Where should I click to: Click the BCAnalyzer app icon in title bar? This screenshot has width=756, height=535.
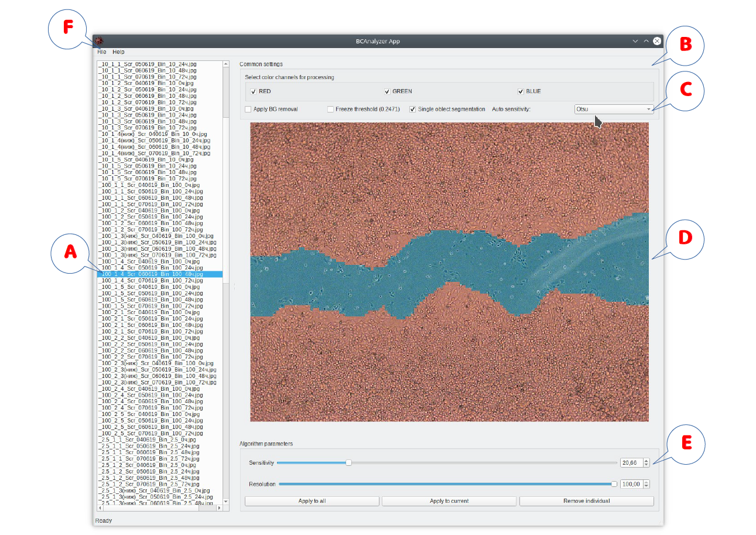pos(100,41)
